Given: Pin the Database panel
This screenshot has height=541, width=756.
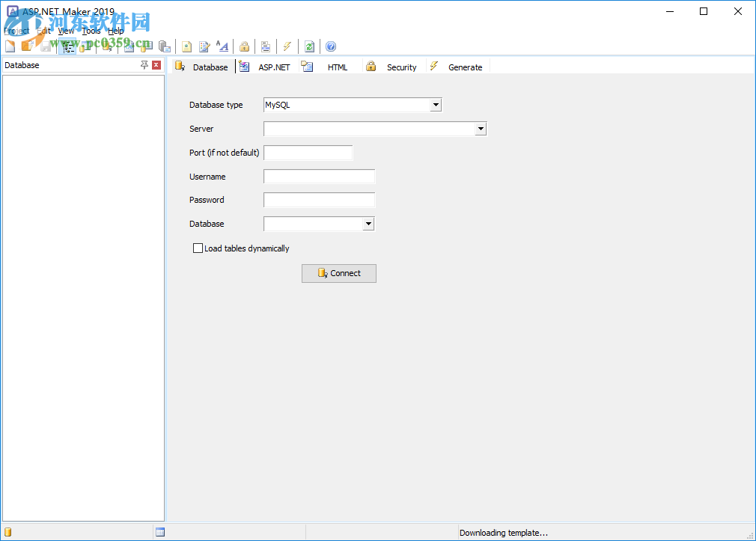Looking at the screenshot, I should click(144, 65).
